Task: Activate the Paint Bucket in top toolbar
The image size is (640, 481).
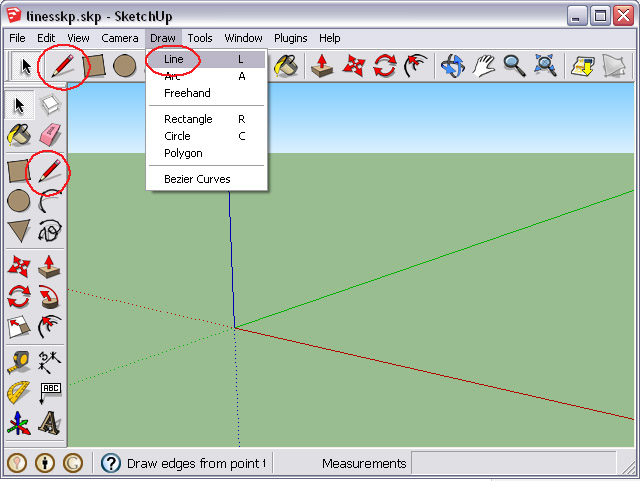Action: point(286,66)
